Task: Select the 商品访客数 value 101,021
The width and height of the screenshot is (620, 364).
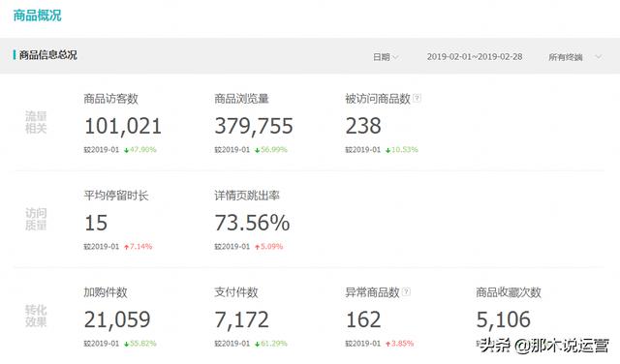Action: pos(123,126)
